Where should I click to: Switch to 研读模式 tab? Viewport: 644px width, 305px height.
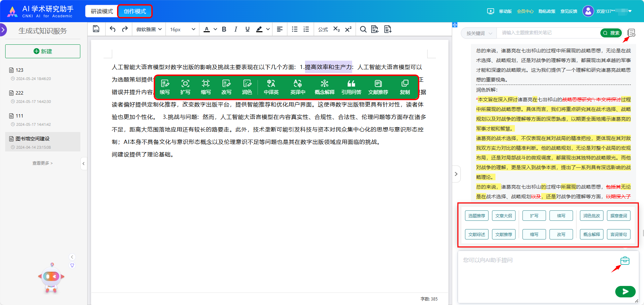pyautogui.click(x=102, y=11)
